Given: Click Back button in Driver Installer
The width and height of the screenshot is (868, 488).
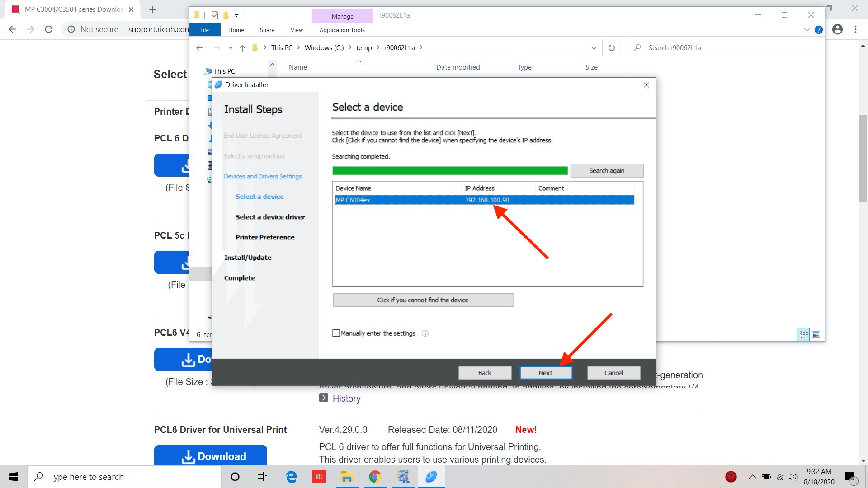Looking at the screenshot, I should tap(485, 373).
